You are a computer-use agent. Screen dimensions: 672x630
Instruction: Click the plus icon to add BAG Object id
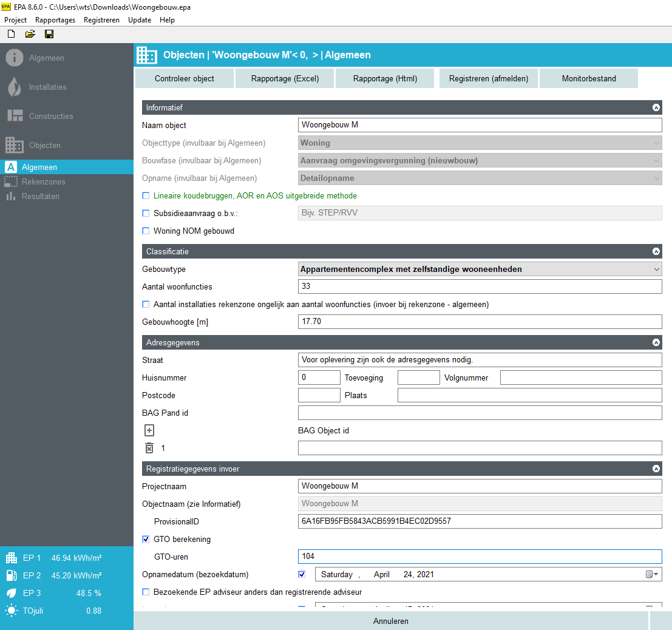click(x=149, y=430)
